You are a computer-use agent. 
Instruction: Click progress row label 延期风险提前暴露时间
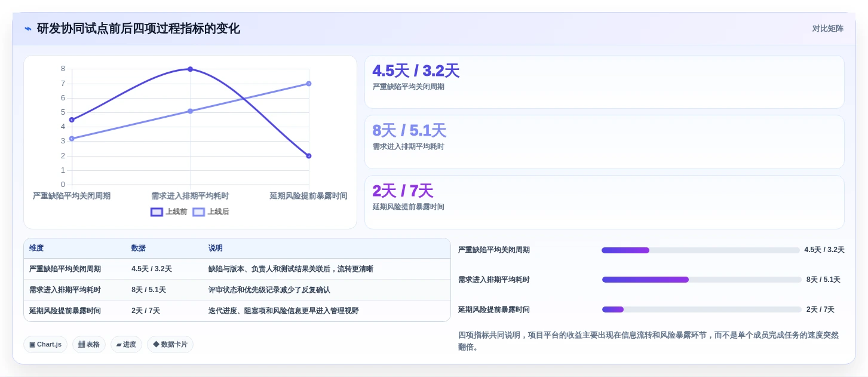(x=494, y=309)
